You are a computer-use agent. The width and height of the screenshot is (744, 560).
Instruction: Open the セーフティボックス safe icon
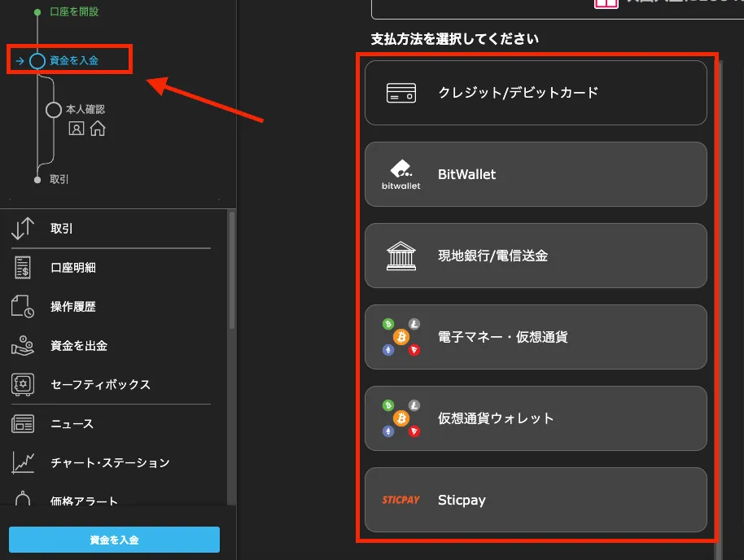[x=24, y=384]
